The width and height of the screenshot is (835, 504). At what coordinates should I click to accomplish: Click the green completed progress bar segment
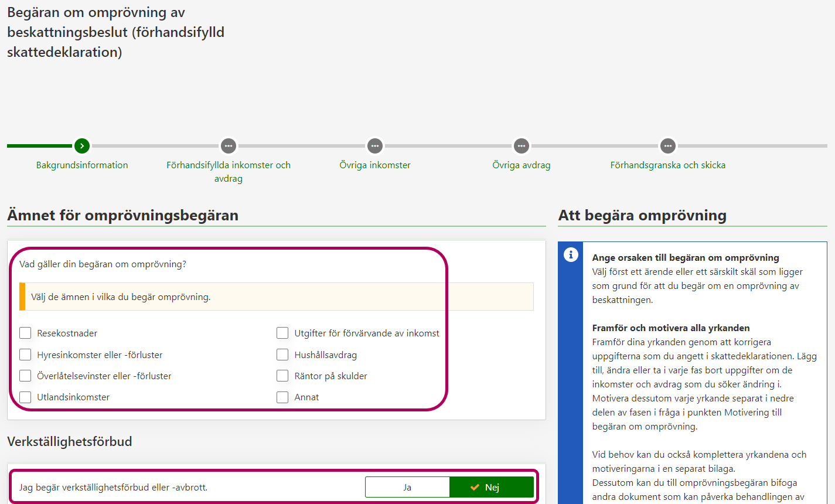coord(39,146)
